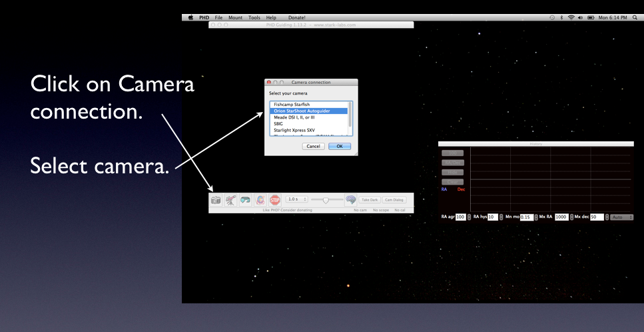This screenshot has height=332, width=644.
Task: Open the 1.0 s exposure duration dropdown
Action: click(296, 199)
